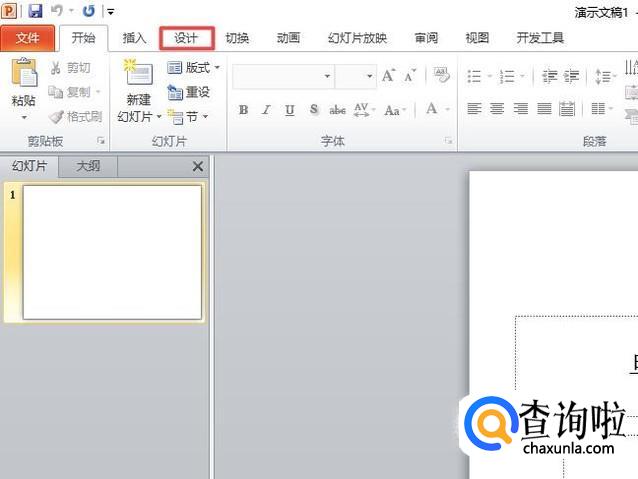Open the font size combo box

click(x=355, y=76)
